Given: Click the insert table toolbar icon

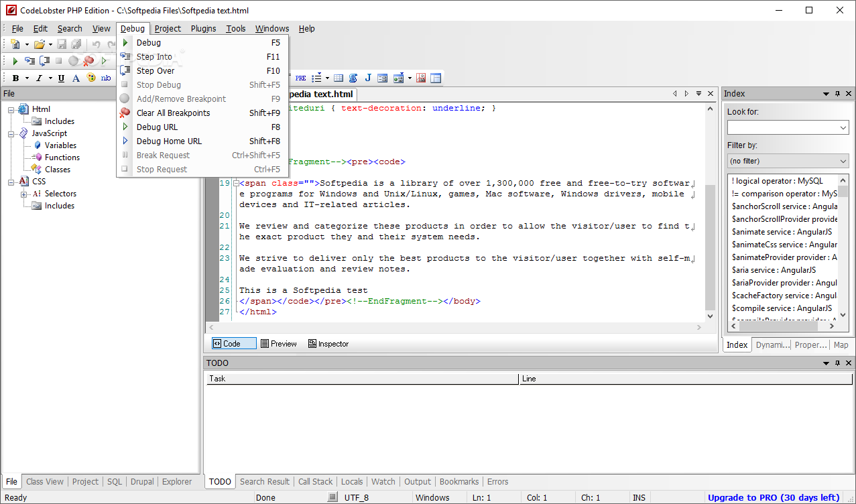Looking at the screenshot, I should [x=339, y=78].
